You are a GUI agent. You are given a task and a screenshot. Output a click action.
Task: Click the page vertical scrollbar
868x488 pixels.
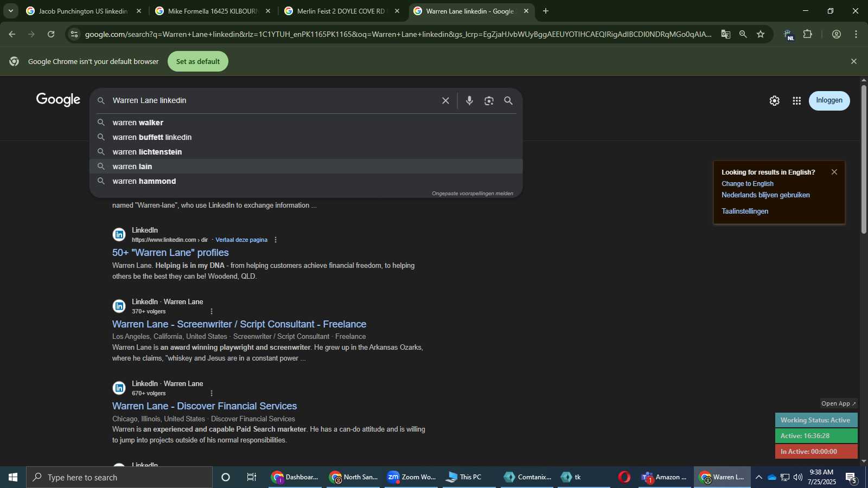point(864,160)
